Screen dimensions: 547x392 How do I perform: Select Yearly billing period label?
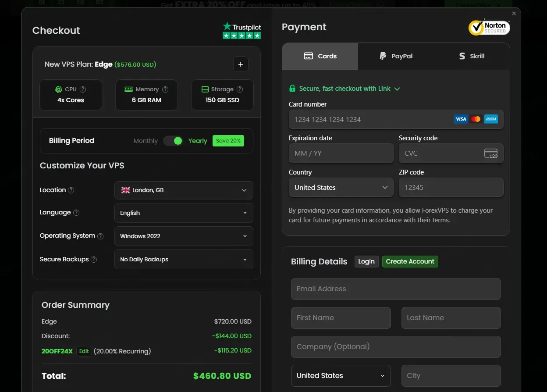tap(198, 141)
